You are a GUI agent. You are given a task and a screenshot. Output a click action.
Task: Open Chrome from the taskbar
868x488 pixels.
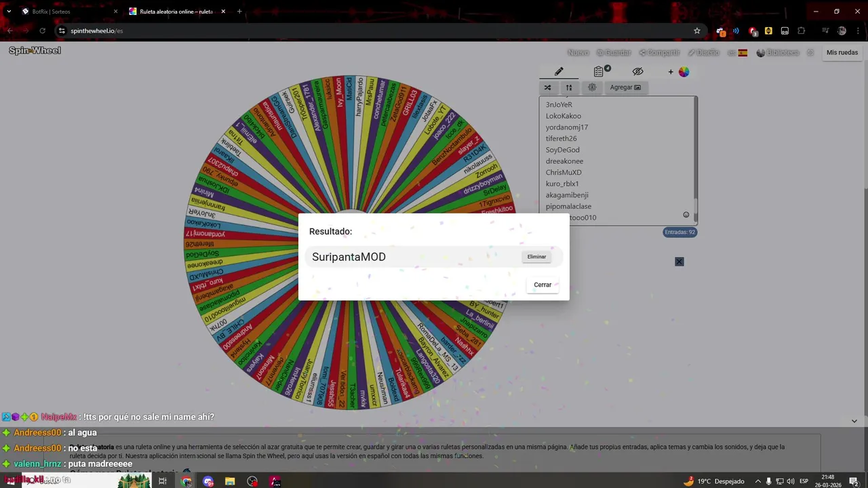tap(186, 481)
